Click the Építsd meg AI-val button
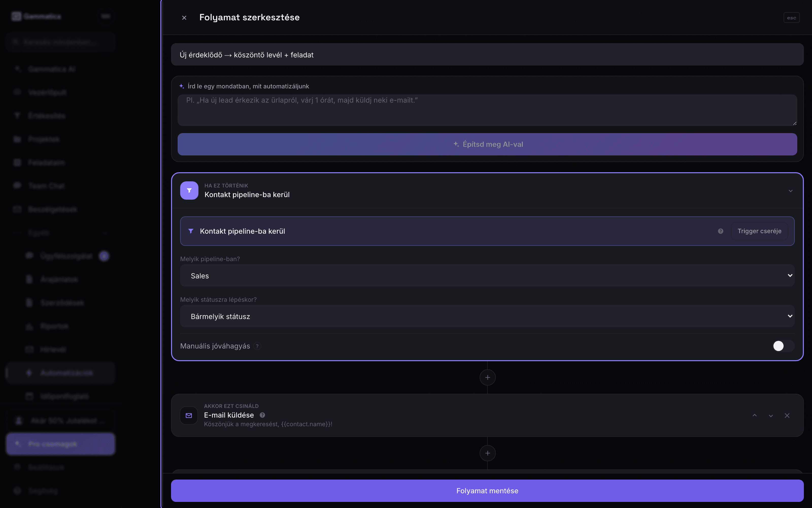This screenshot has width=812, height=508. [x=487, y=144]
